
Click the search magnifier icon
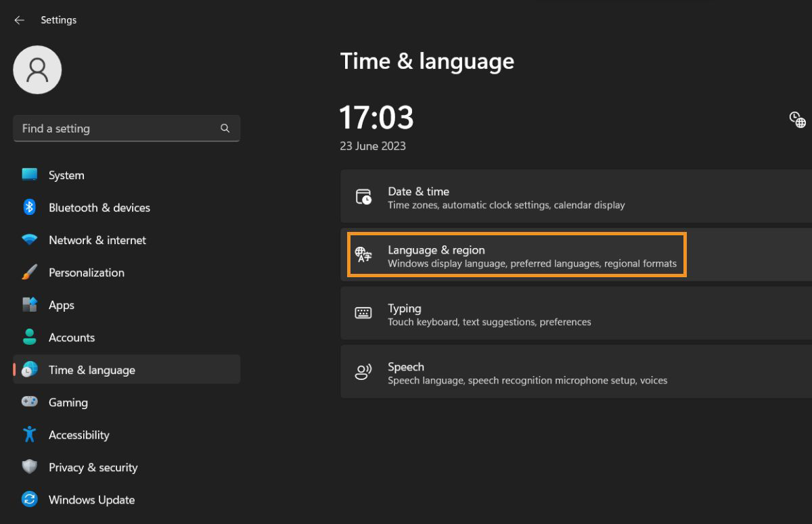click(x=225, y=128)
